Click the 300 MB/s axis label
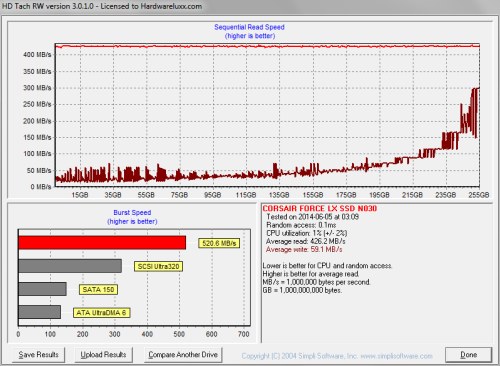This screenshot has width=500, height=366. (37, 88)
